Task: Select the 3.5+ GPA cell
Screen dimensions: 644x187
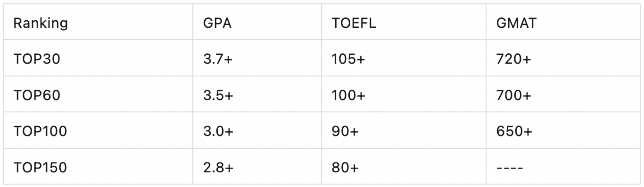Action: (x=257, y=94)
